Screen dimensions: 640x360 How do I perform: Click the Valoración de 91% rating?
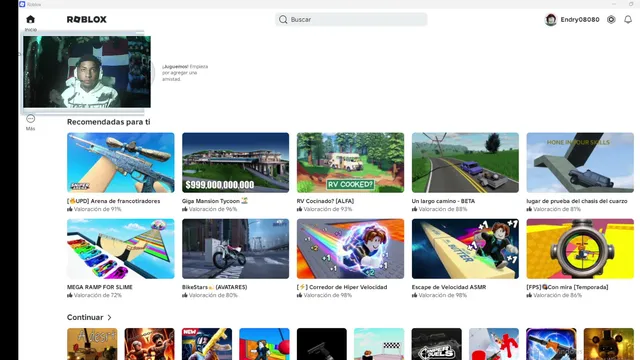94,209
